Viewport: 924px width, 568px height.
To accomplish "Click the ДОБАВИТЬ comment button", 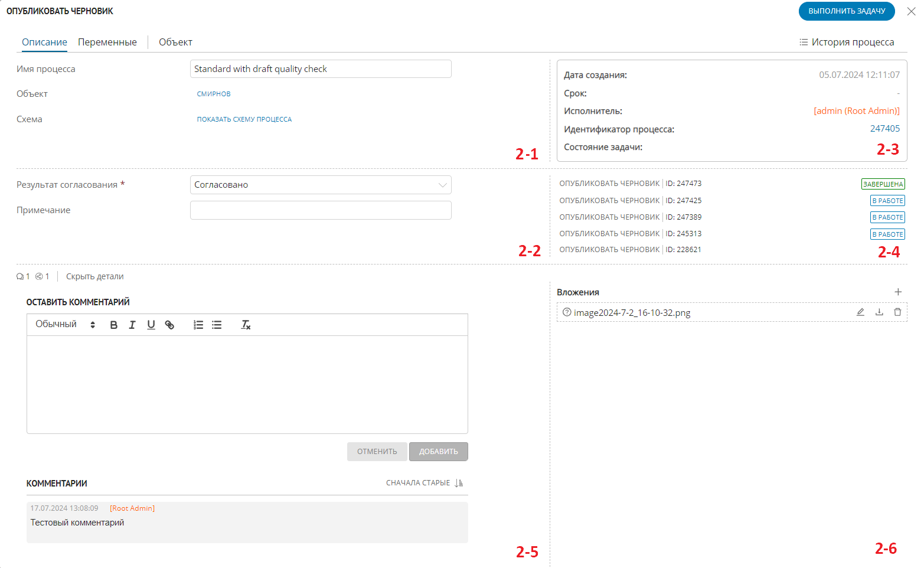I will (439, 452).
